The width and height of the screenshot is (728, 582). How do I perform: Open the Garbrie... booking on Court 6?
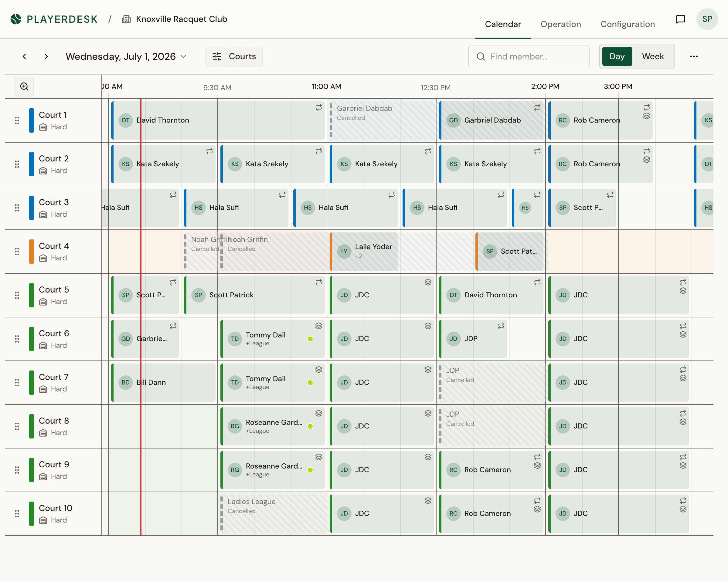(x=145, y=339)
